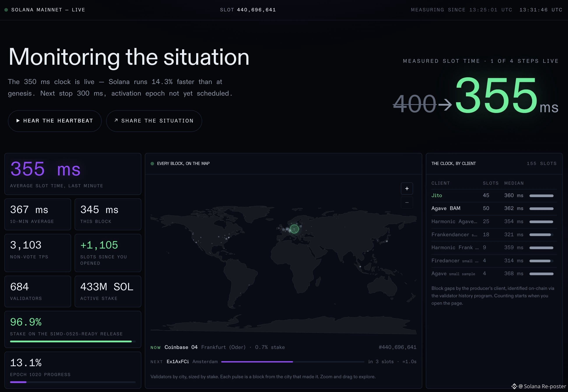Click the 355 ms average slot time card
This screenshot has width=568, height=392.
pos(73,174)
